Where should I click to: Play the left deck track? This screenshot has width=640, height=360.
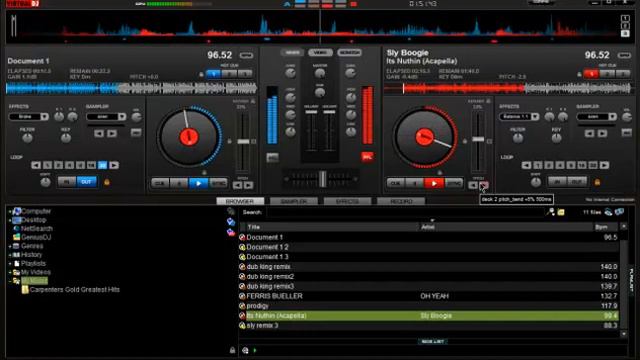tap(198, 183)
